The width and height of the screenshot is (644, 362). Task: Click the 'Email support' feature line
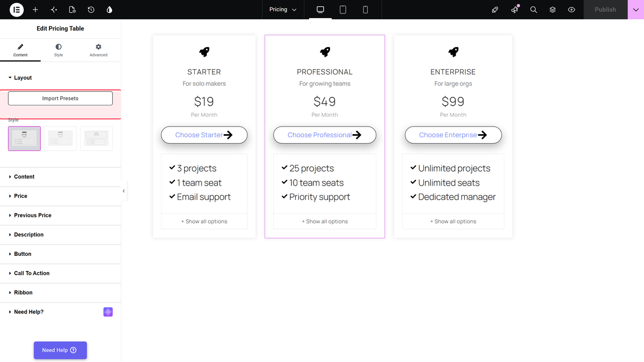200,197
